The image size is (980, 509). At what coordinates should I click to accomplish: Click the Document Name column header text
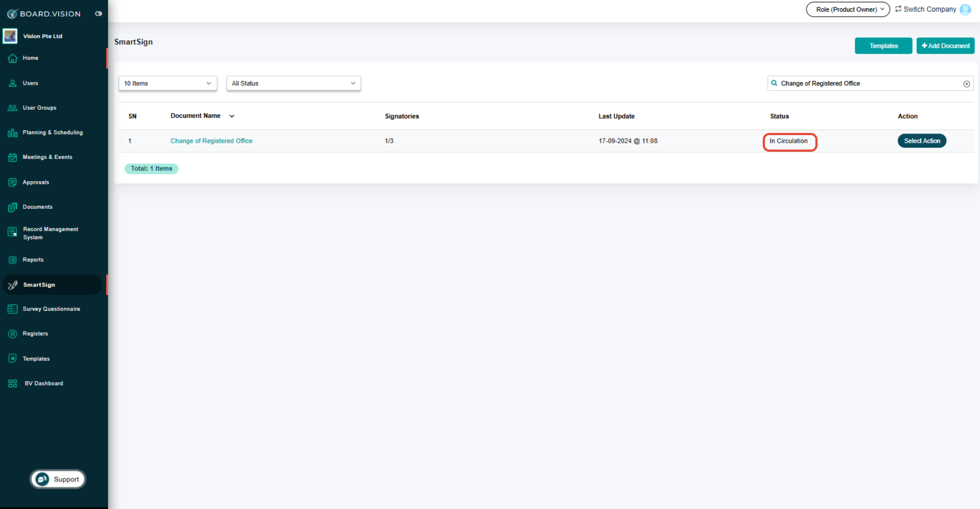click(196, 116)
